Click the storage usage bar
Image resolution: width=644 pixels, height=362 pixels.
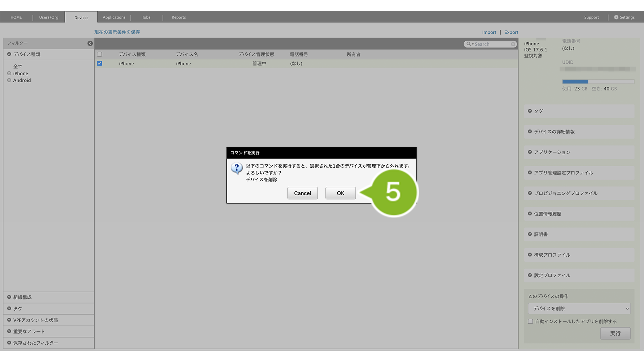point(598,82)
